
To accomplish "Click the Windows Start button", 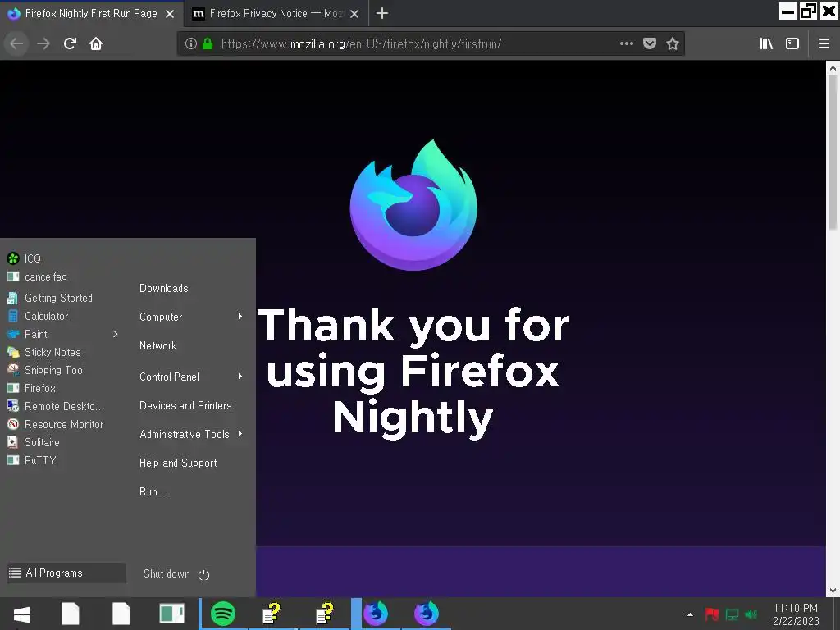I will [21, 614].
